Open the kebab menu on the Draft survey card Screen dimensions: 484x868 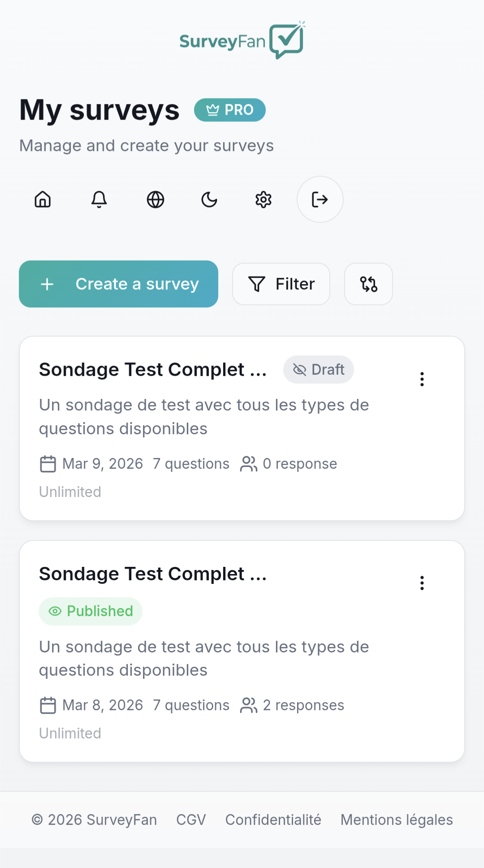422,379
